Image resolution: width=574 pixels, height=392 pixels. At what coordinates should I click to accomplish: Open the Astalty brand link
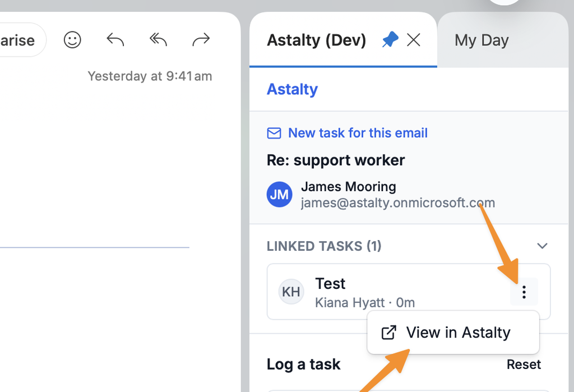coord(292,89)
